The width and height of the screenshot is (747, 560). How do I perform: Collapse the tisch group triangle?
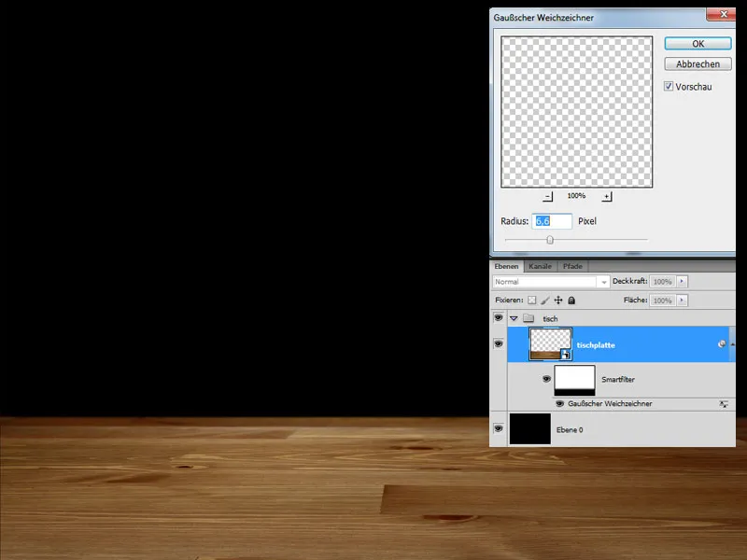[514, 318]
